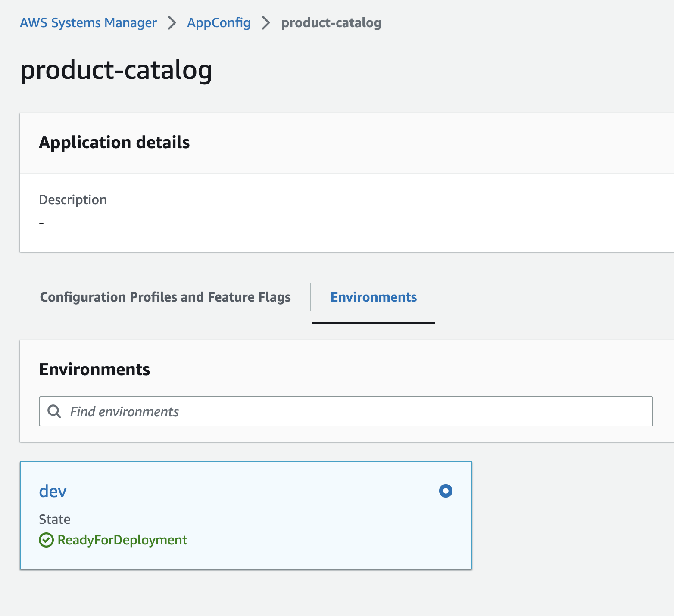
Task: Click chevron after AWS Systems Manager breadcrumb
Action: click(x=172, y=23)
